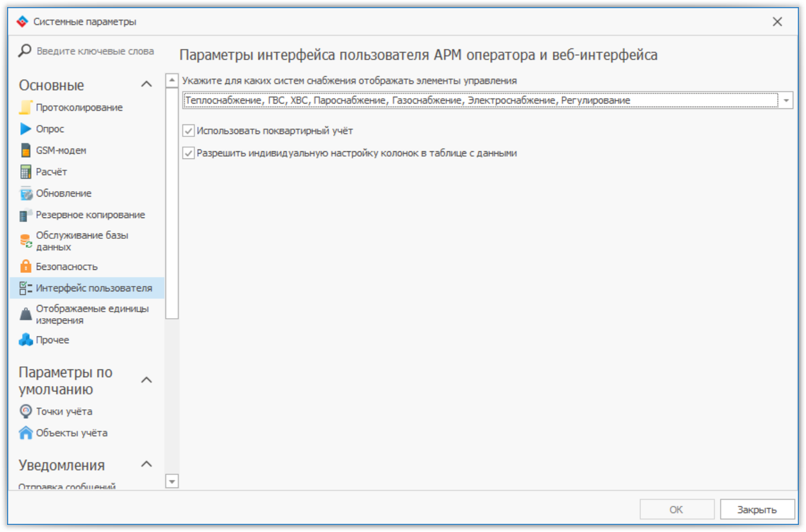
Task: Click the Безопасность padlock icon
Action: (26, 266)
